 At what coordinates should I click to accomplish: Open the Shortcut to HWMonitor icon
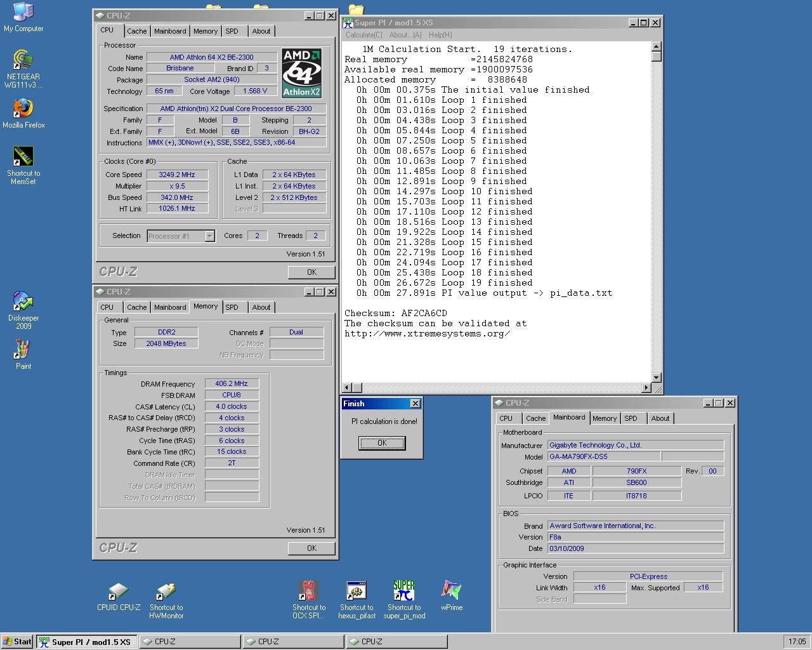point(166,600)
